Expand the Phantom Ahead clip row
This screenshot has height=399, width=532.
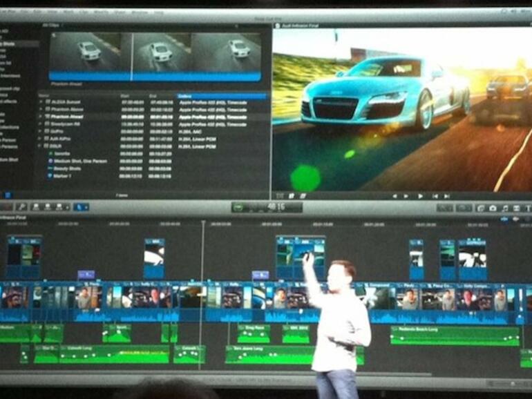40,117
